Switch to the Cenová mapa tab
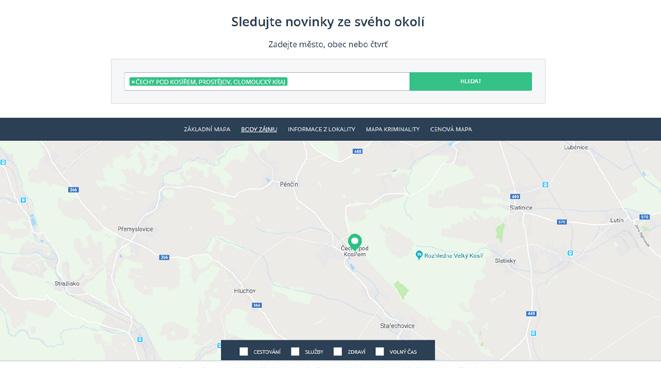Image resolution: width=661 pixels, height=368 pixels. click(x=451, y=129)
